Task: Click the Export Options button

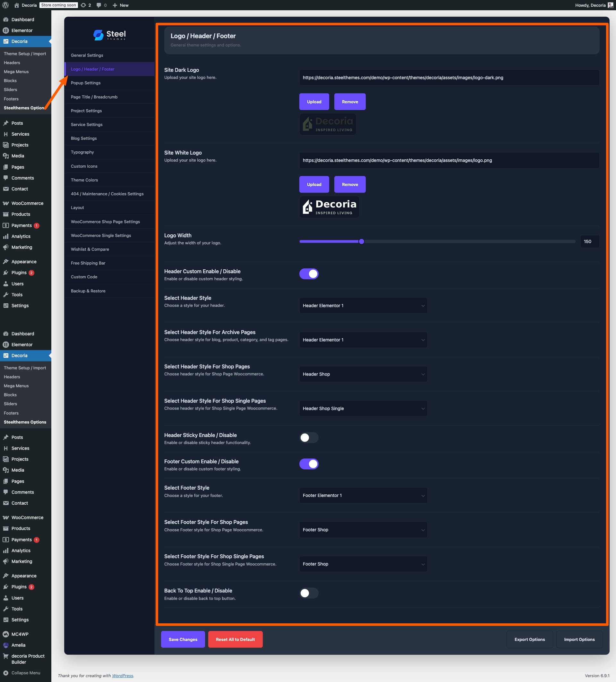Action: (x=529, y=639)
